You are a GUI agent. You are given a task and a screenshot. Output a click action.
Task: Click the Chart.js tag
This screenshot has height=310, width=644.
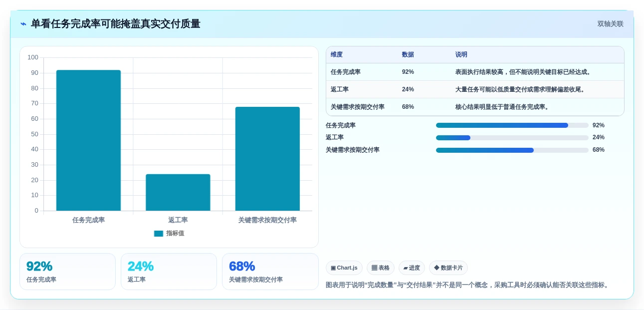tap(344, 268)
